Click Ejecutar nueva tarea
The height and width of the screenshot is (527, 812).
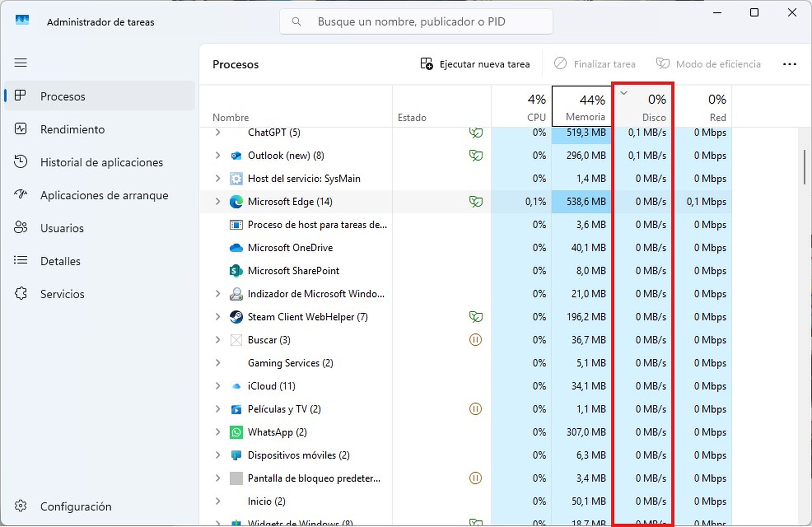click(475, 64)
